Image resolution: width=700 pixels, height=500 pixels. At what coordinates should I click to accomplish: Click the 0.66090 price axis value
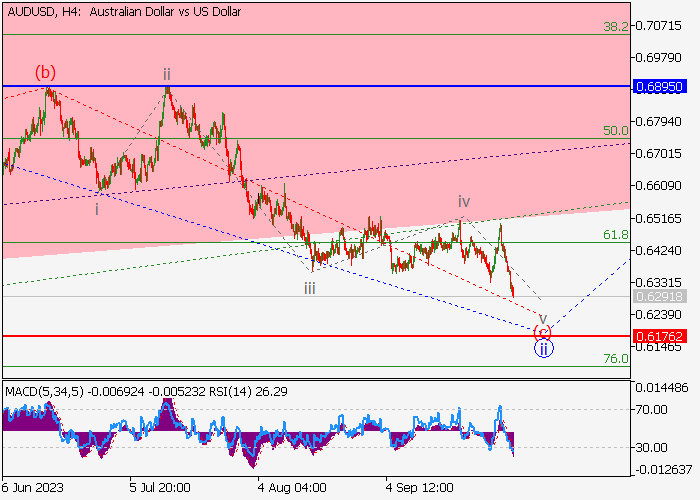[658, 186]
